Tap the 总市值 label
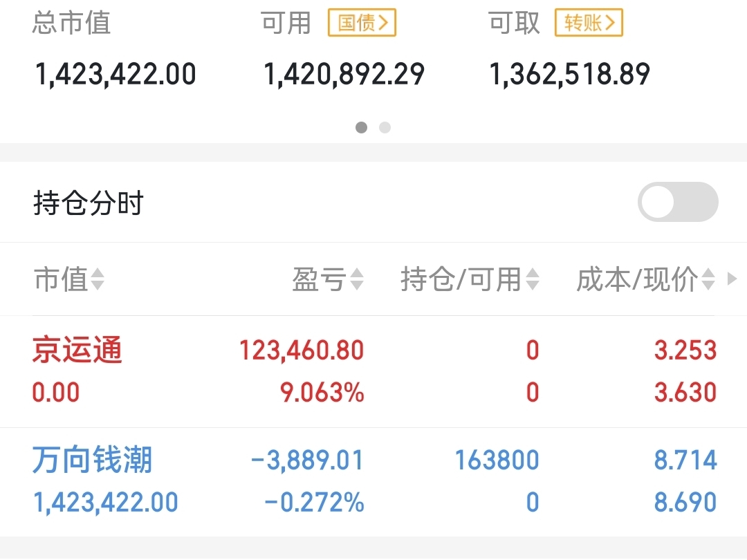Image resolution: width=747 pixels, height=560 pixels. coord(71,23)
